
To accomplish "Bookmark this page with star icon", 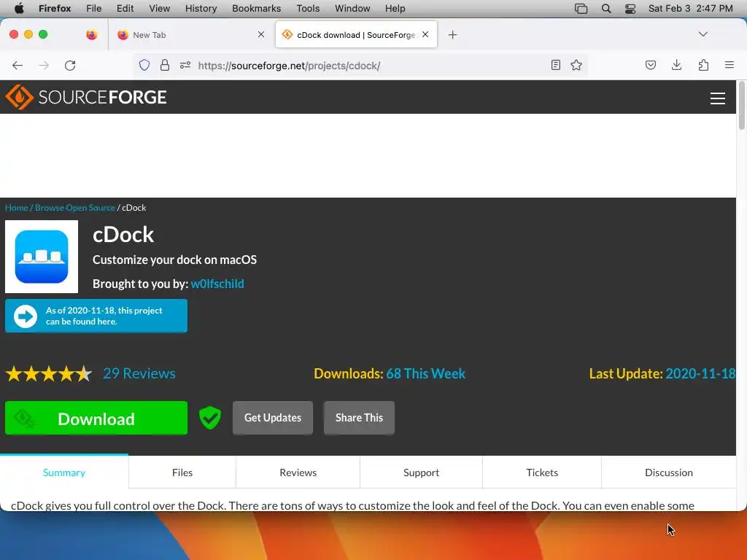I will pos(576,65).
